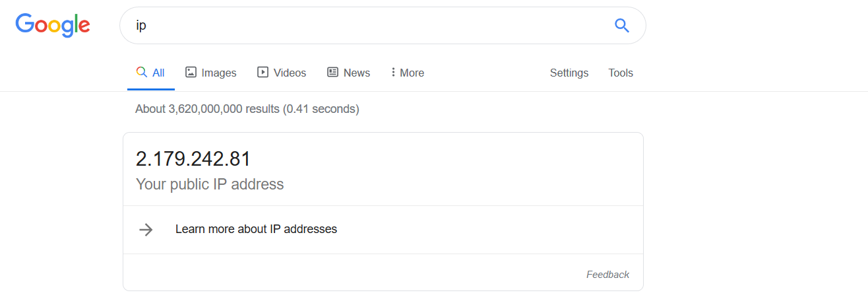Focus the search box containing "ip"
Viewport: 868px width, 307px height.
(369, 25)
